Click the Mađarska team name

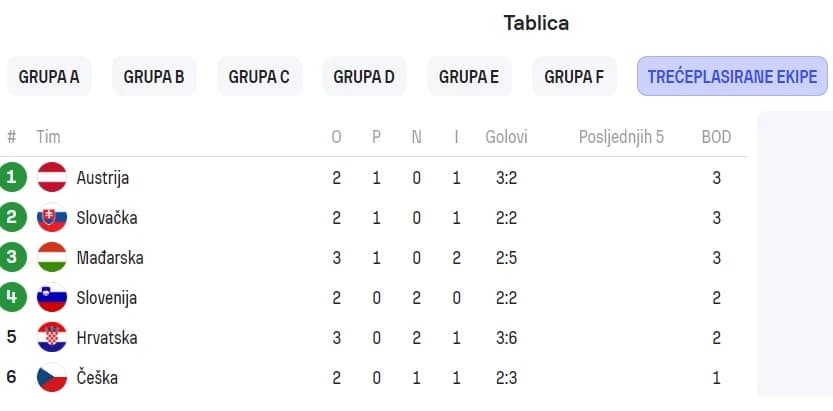pos(110,258)
